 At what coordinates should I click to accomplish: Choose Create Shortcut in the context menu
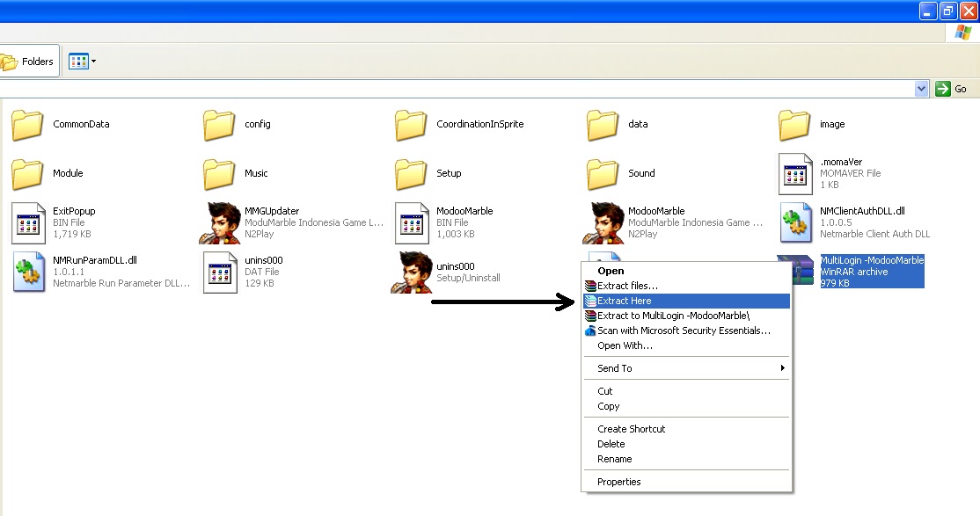pyautogui.click(x=686, y=429)
